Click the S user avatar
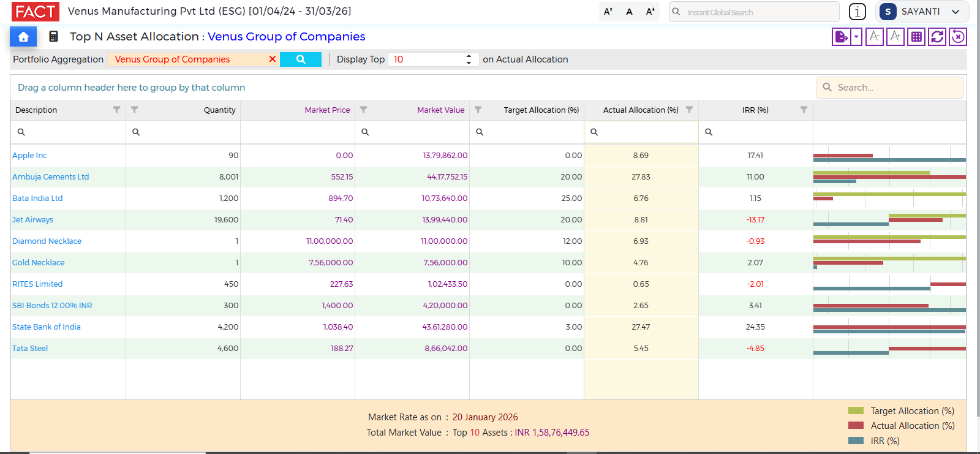Viewport: 980px width, 454px height. 888,12
